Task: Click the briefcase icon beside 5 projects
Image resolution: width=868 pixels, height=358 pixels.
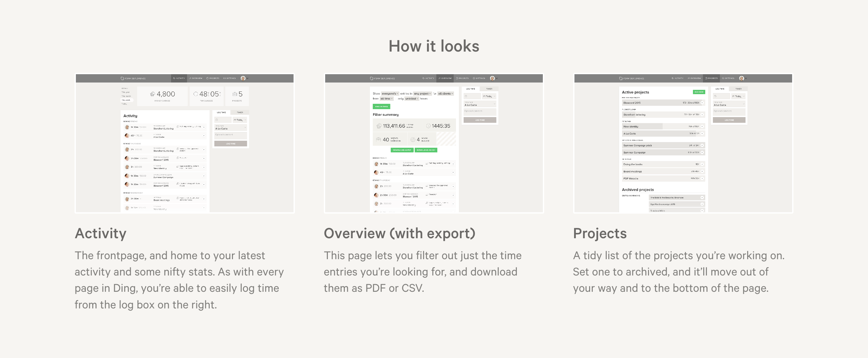Action: coord(235,94)
